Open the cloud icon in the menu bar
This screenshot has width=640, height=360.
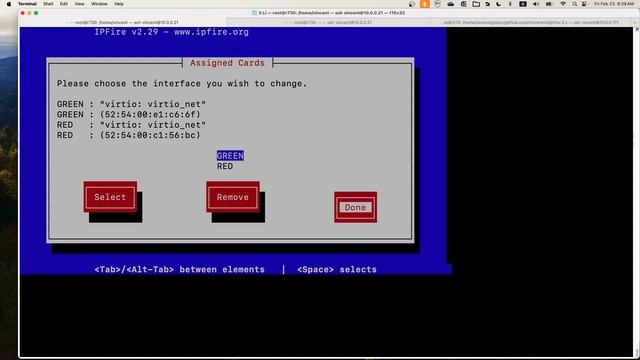coord(451,4)
